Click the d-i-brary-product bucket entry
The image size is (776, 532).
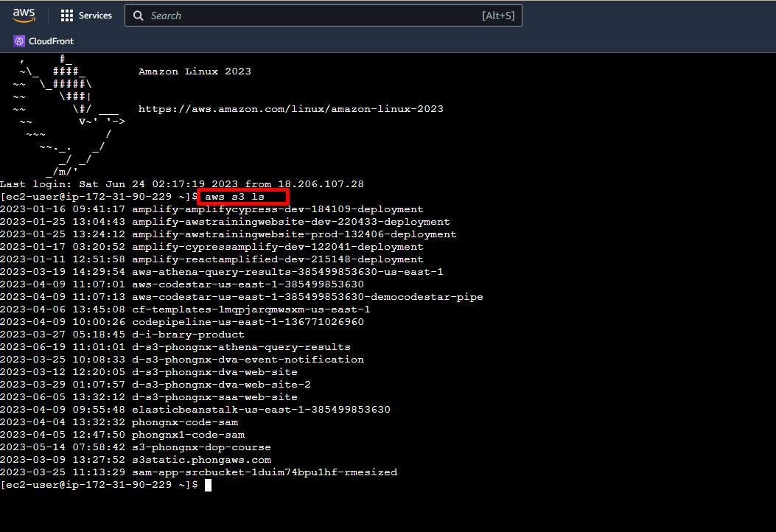coord(187,335)
